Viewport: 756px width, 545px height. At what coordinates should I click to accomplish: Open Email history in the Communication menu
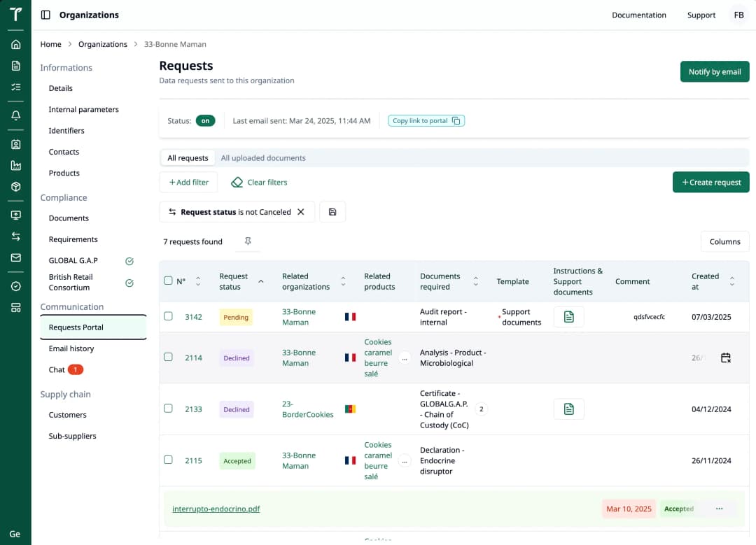pyautogui.click(x=71, y=348)
